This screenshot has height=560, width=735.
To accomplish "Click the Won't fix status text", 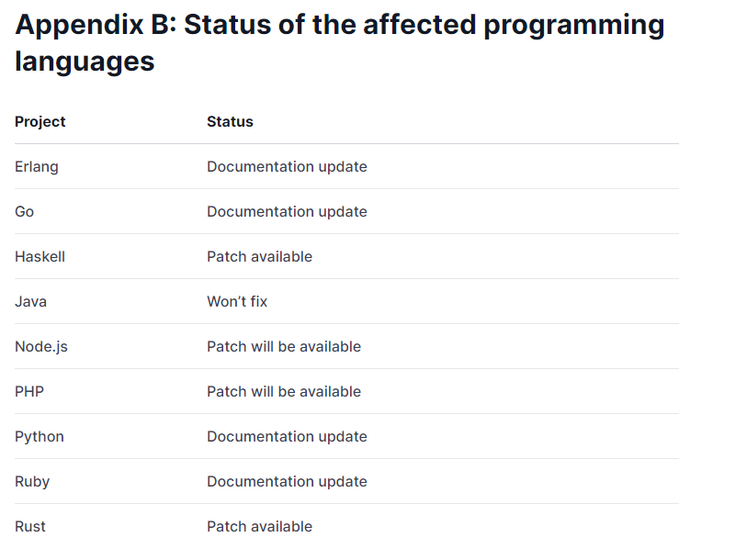I will pyautogui.click(x=237, y=301).
